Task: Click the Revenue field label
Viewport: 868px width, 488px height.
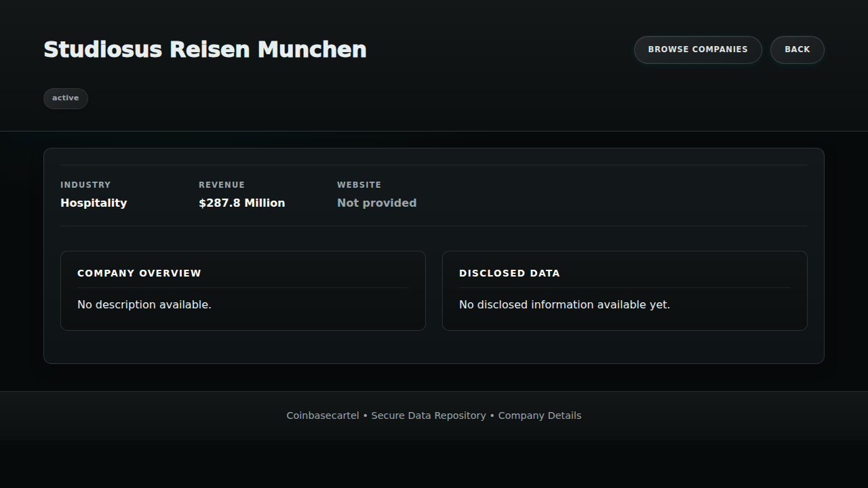Action: (222, 184)
